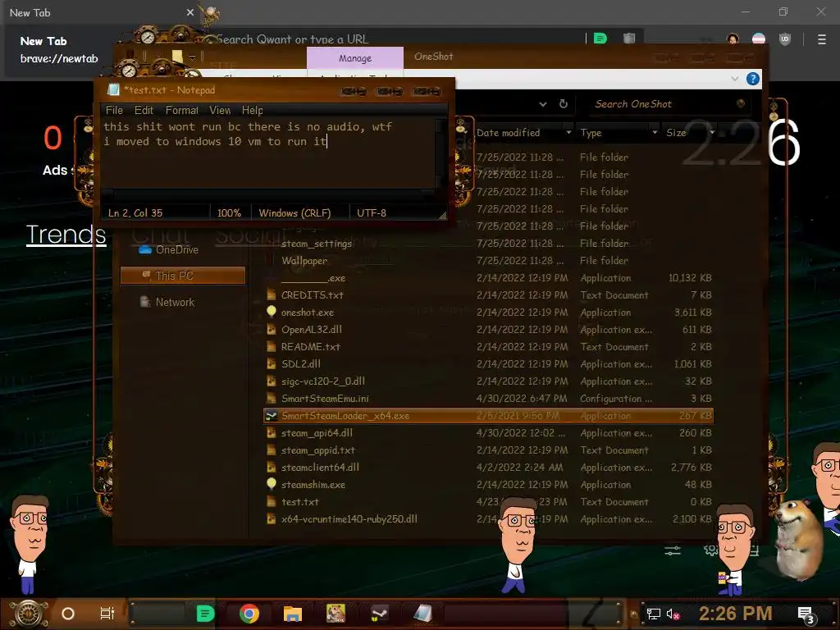Select the Manage ribbon tab

coord(354,58)
